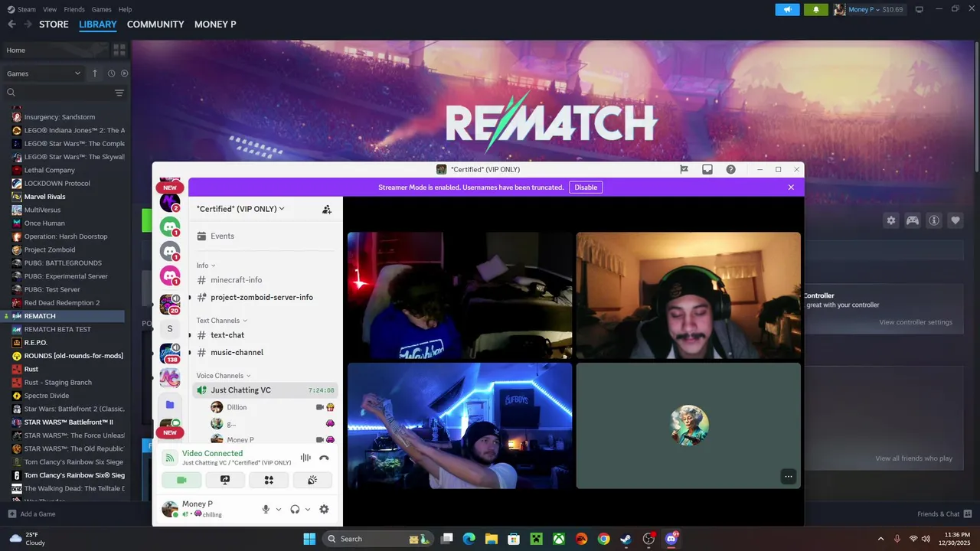Open Discord inbox icon in title bar
This screenshot has width=980, height=551.
pyautogui.click(x=707, y=169)
